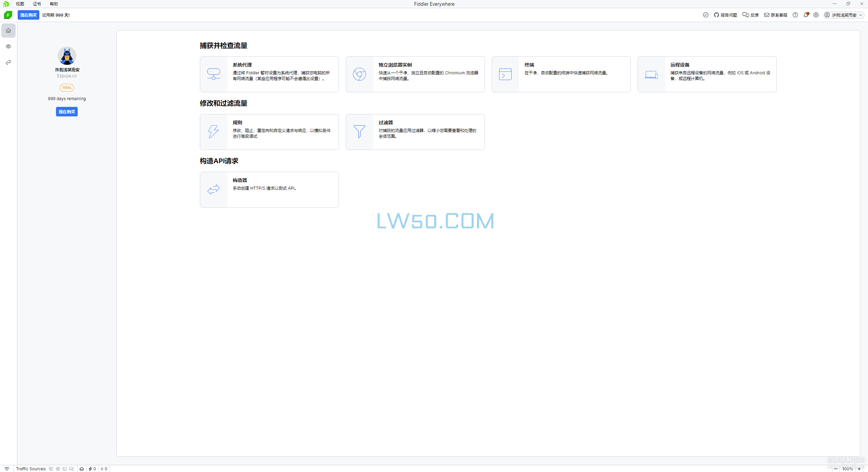Toggle remote devices traffic source in status bar
This screenshot has width=868, height=472.
coord(72,469)
